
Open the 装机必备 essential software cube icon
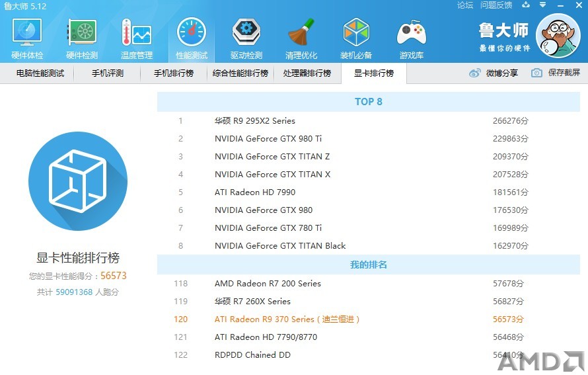356,32
